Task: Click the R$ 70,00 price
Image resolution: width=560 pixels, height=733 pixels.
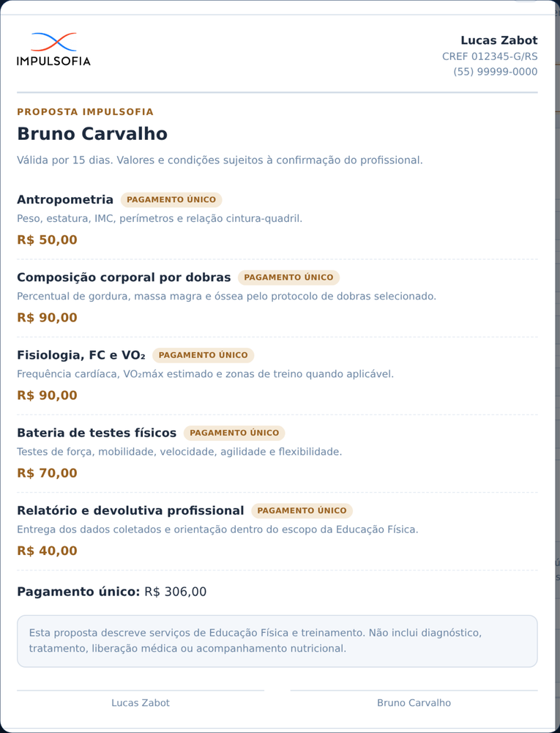Action: click(47, 473)
